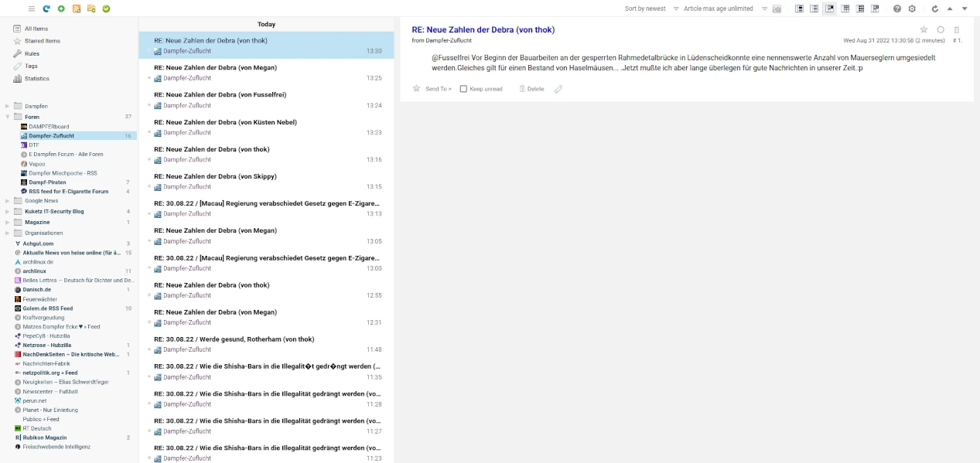Open article title link Neue Zahlen der Debra

click(483, 29)
